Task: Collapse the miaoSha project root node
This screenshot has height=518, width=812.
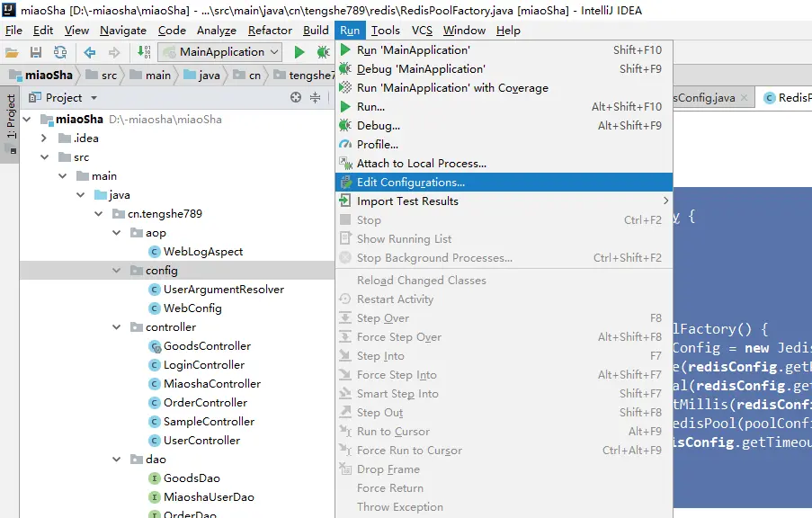Action: point(27,120)
